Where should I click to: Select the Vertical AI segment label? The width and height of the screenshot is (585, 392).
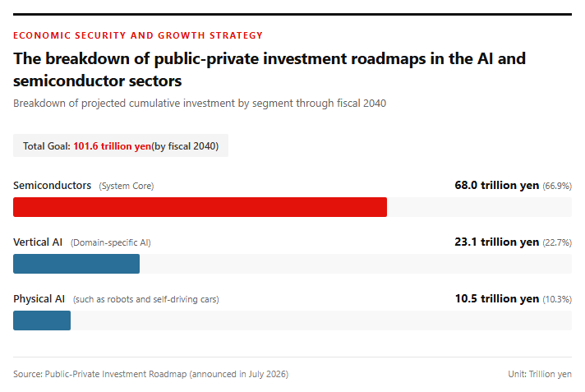click(x=38, y=242)
